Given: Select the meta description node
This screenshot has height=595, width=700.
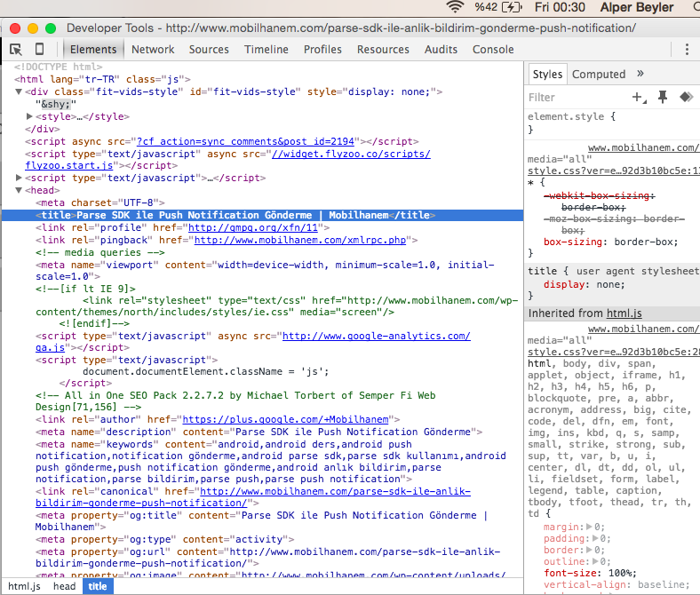Looking at the screenshot, I should click(259, 432).
